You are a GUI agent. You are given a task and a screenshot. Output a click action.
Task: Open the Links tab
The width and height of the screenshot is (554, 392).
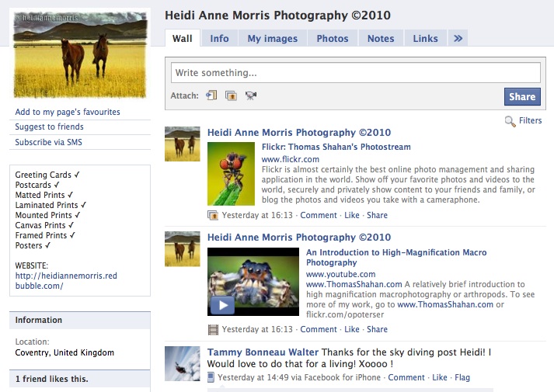pyautogui.click(x=425, y=39)
